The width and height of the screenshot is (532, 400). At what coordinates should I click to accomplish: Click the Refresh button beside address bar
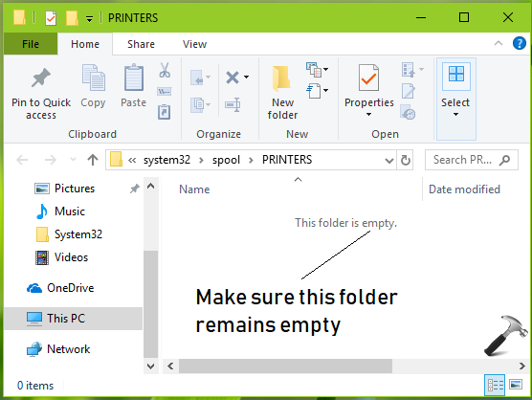pos(406,160)
